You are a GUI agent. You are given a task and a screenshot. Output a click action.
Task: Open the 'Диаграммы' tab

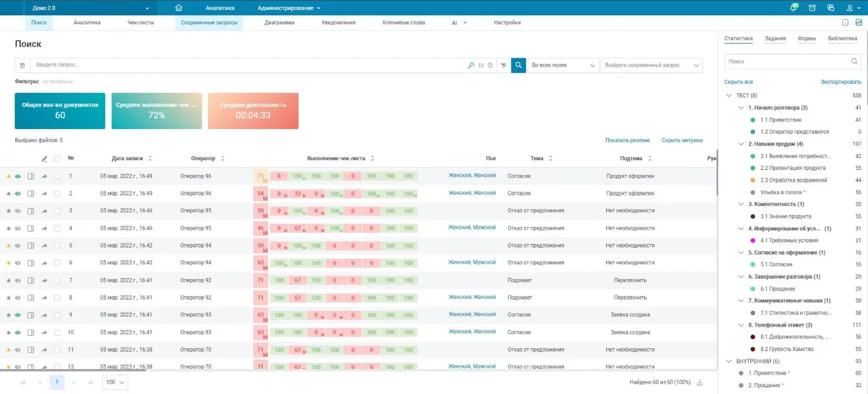coord(279,22)
